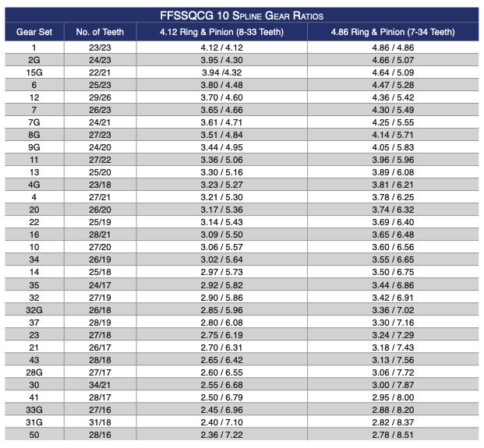This screenshot has height=448, width=484.
Task: Select the 2.78 / 8.51 ratio cell
Action: tap(393, 435)
